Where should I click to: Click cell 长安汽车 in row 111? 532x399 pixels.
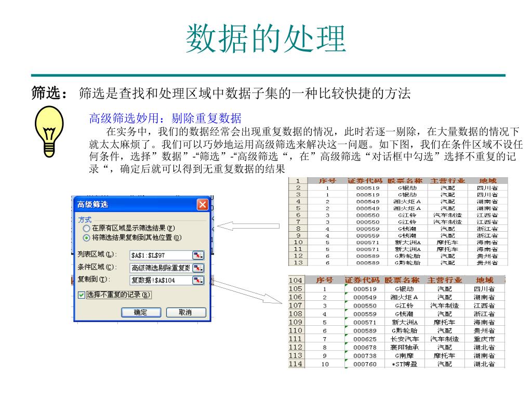pos(405,339)
